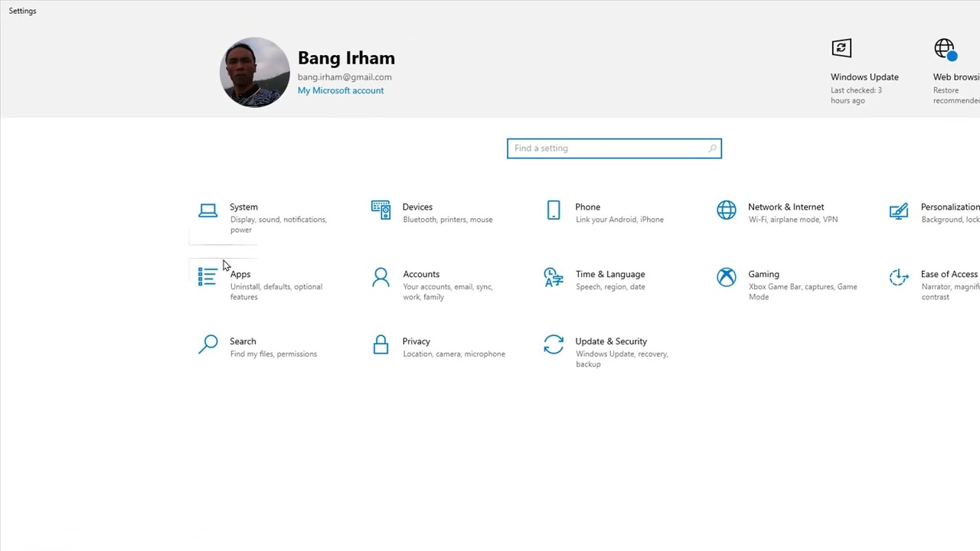Click the Privacy category title

click(416, 341)
